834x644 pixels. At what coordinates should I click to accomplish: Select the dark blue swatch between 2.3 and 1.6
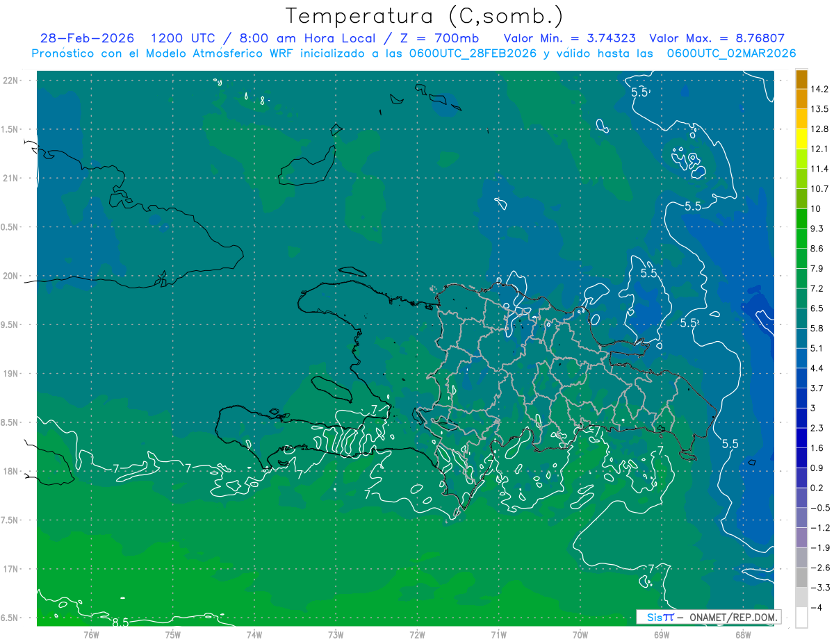[x=801, y=438]
